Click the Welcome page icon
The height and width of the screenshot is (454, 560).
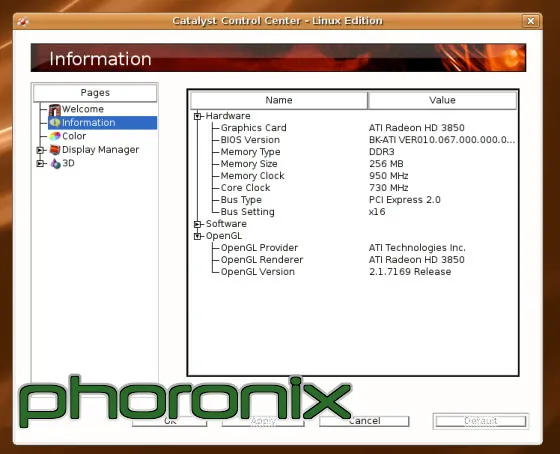tap(55, 109)
